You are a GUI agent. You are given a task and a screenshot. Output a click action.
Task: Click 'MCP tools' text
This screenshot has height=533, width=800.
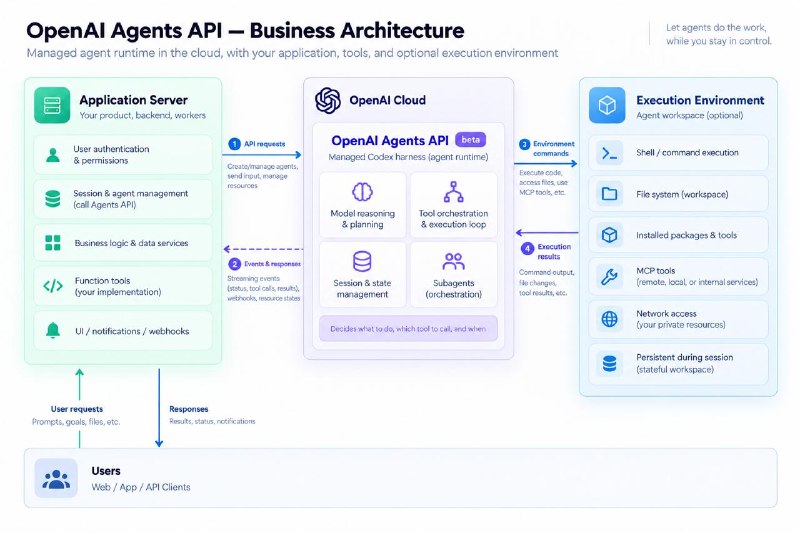click(x=656, y=271)
